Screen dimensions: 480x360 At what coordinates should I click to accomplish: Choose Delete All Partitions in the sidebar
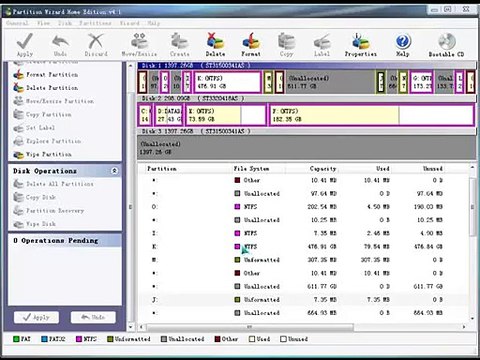(x=53, y=184)
